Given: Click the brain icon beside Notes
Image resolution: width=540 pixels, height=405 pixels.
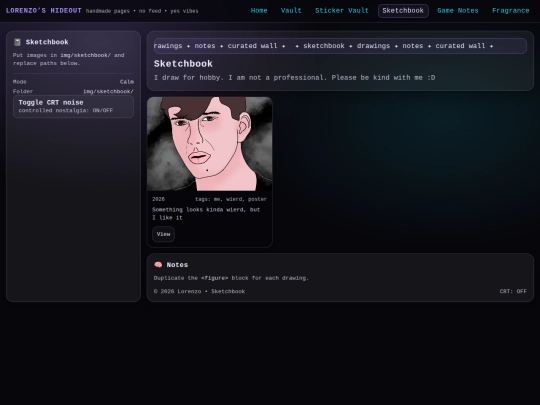Looking at the screenshot, I should click(x=158, y=264).
